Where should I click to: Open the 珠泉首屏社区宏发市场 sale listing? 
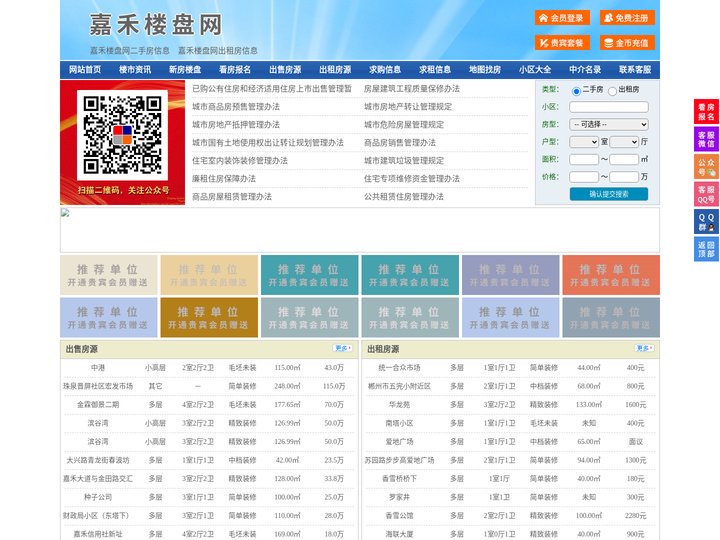click(98, 386)
